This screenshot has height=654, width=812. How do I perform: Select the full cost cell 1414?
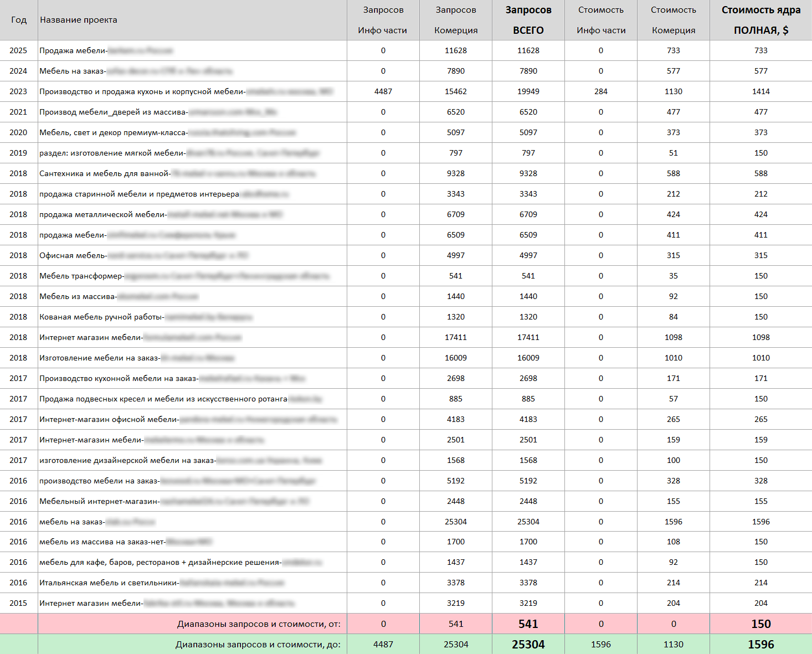tap(760, 91)
